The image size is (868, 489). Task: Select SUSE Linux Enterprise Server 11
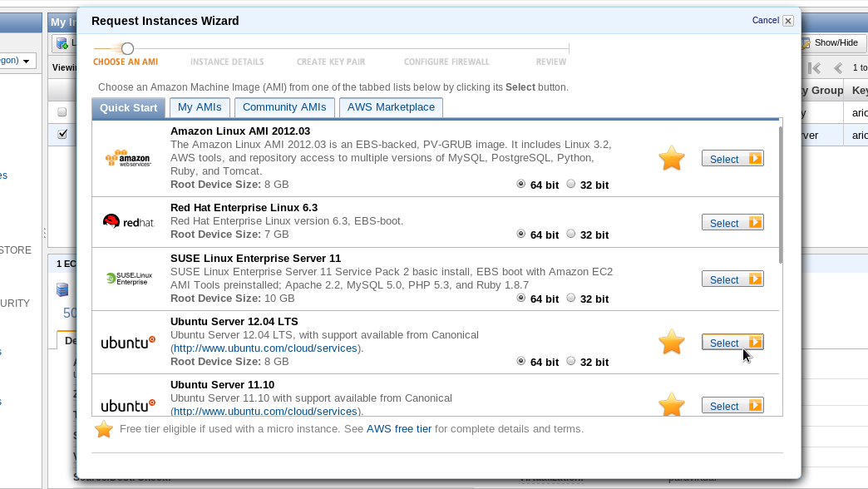732,279
